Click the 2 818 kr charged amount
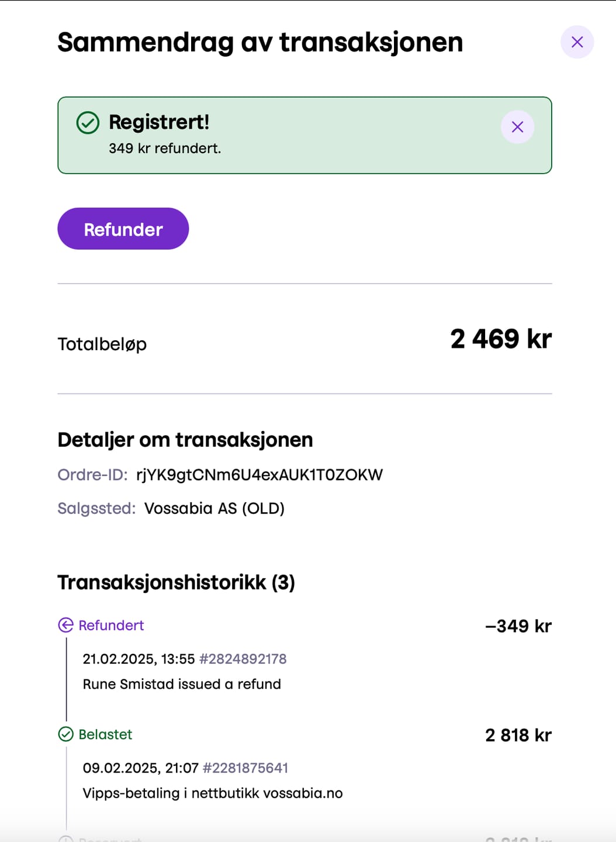Screen dimensions: 616x842 point(518,735)
